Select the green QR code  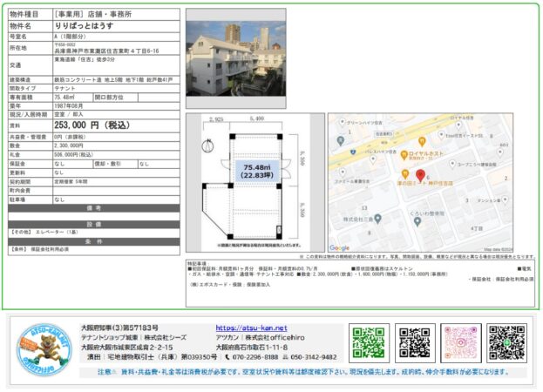369,343
